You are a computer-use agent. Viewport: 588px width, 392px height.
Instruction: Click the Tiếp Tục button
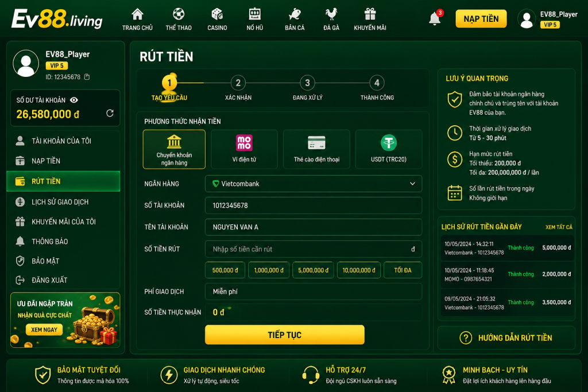click(x=285, y=335)
